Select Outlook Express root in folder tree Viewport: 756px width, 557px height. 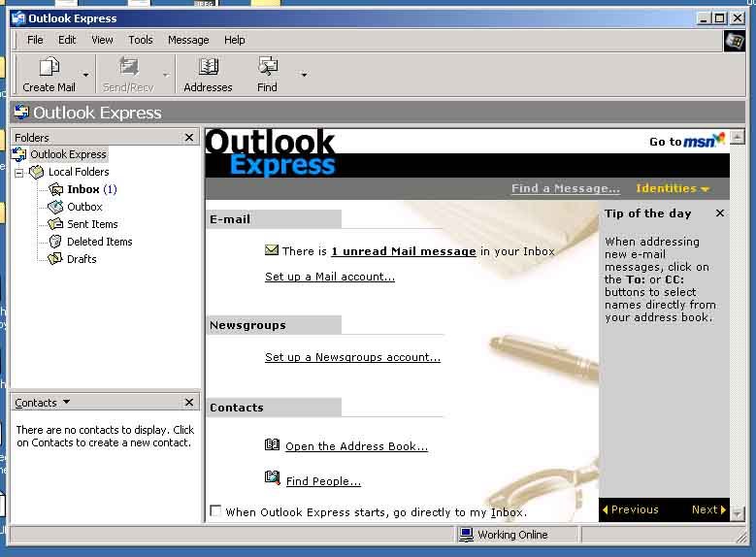pyautogui.click(x=68, y=154)
